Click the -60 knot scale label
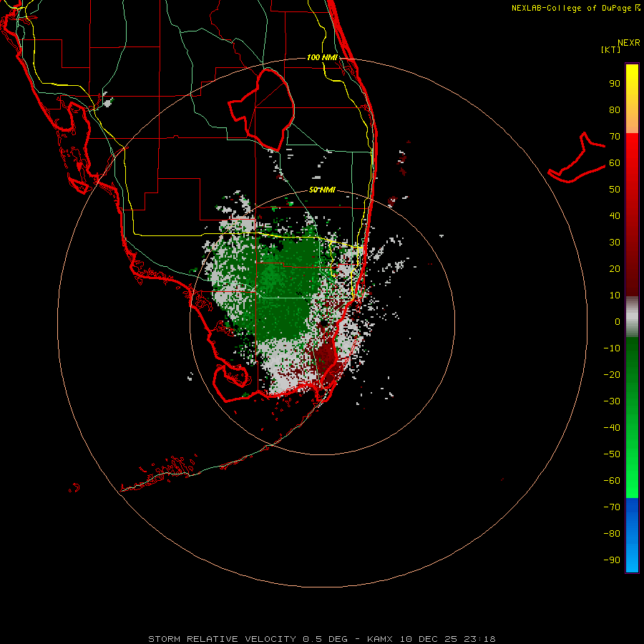Image resolution: width=644 pixels, height=644 pixels. click(612, 481)
